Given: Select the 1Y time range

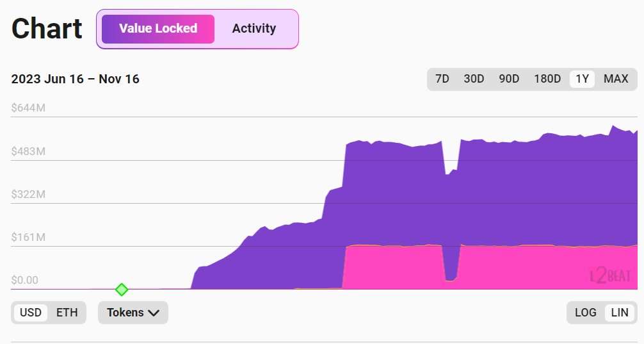Looking at the screenshot, I should click(582, 79).
